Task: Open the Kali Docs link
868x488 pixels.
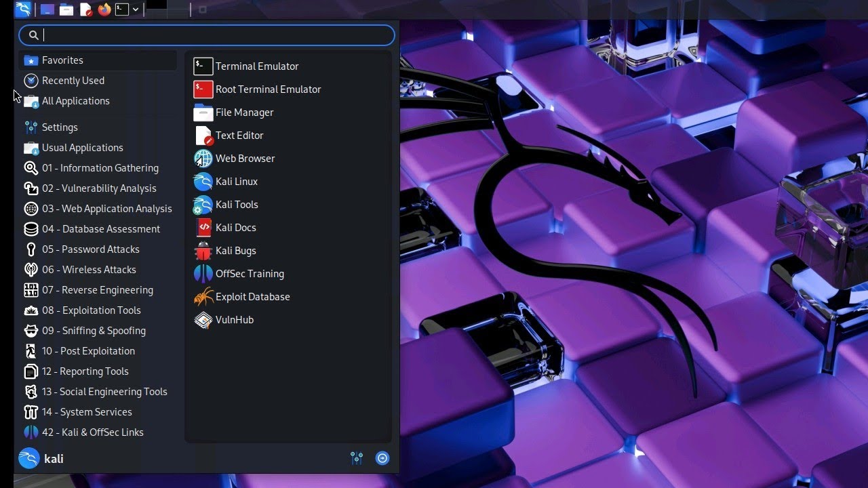Action: (290, 228)
